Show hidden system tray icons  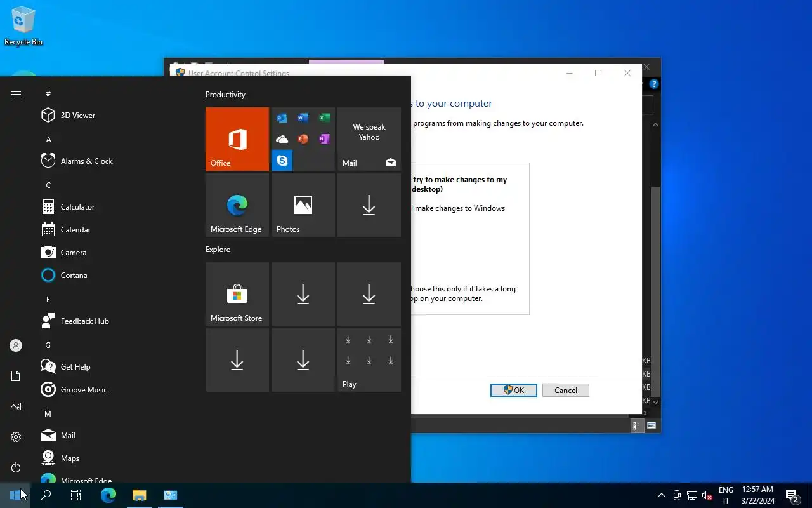(x=661, y=495)
